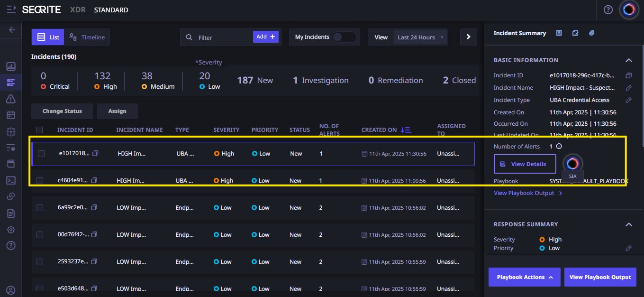Click the edit pencil beside Incident Name

(x=628, y=88)
